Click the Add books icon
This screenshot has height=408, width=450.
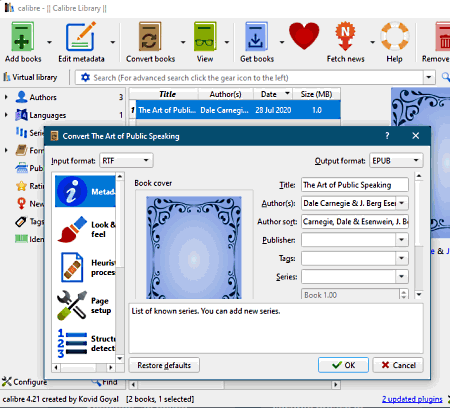tap(22, 37)
